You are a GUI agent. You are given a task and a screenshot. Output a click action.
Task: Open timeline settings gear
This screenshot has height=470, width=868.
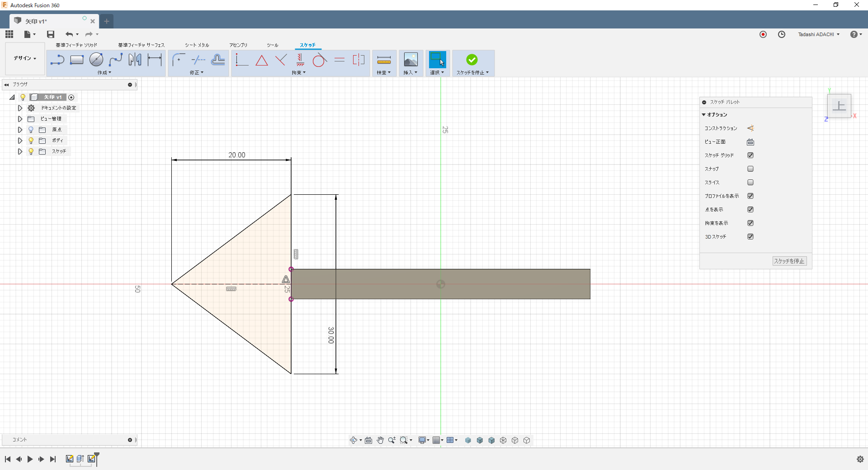(x=860, y=459)
